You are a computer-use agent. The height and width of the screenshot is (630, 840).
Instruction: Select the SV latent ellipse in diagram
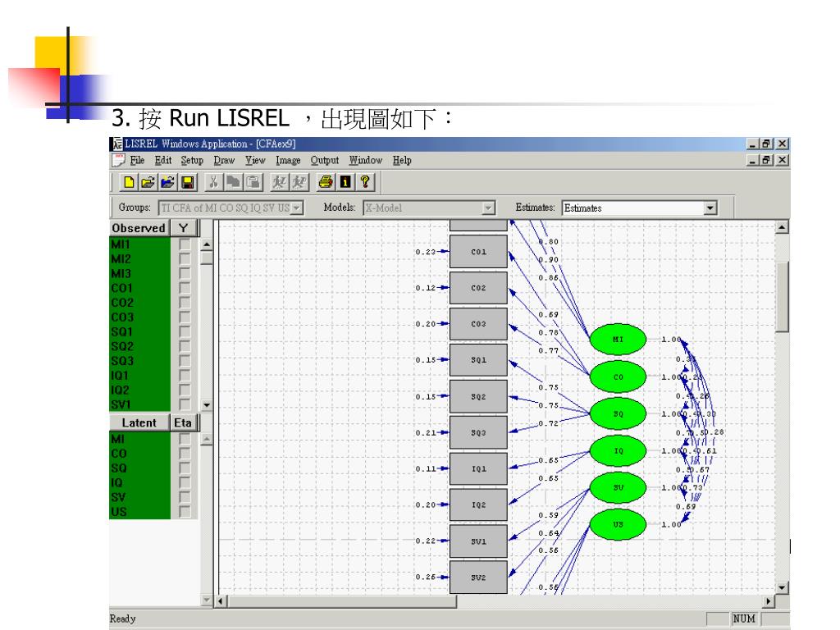pyautogui.click(x=618, y=487)
